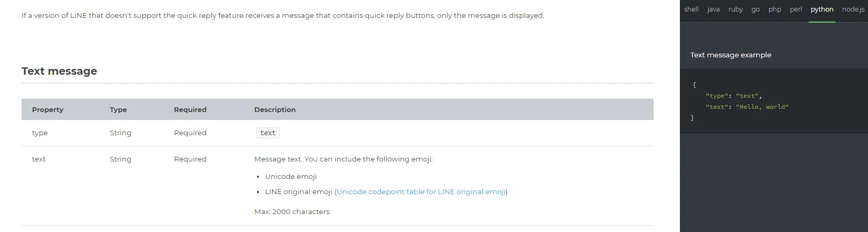
Task: Click the Required column header
Action: pyautogui.click(x=190, y=109)
